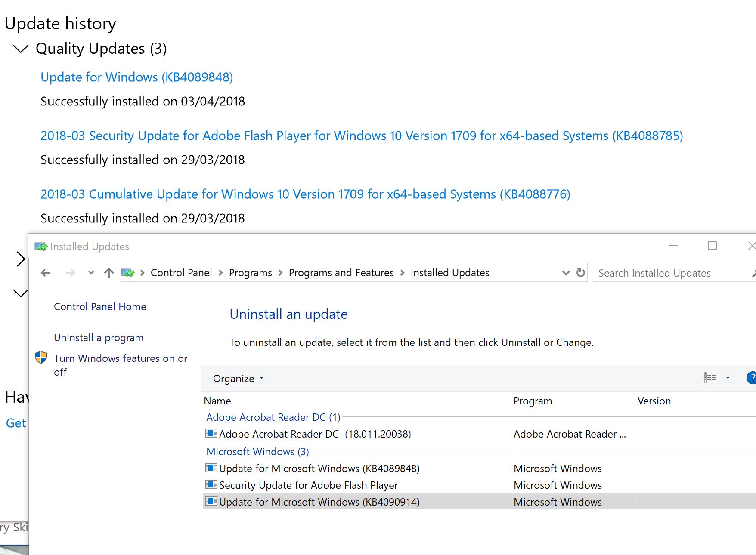Click the Search Installed Updates field

[674, 273]
